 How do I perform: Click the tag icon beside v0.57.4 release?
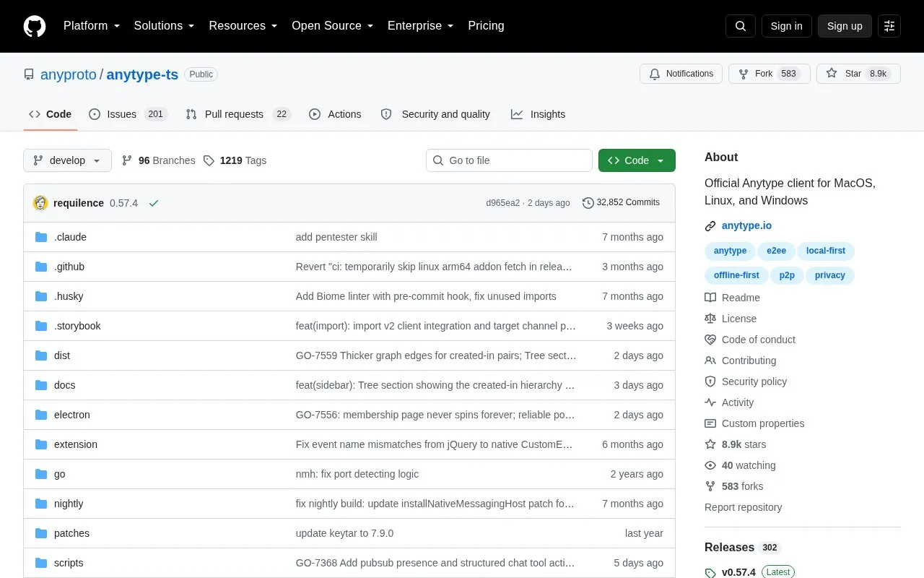pos(710,572)
